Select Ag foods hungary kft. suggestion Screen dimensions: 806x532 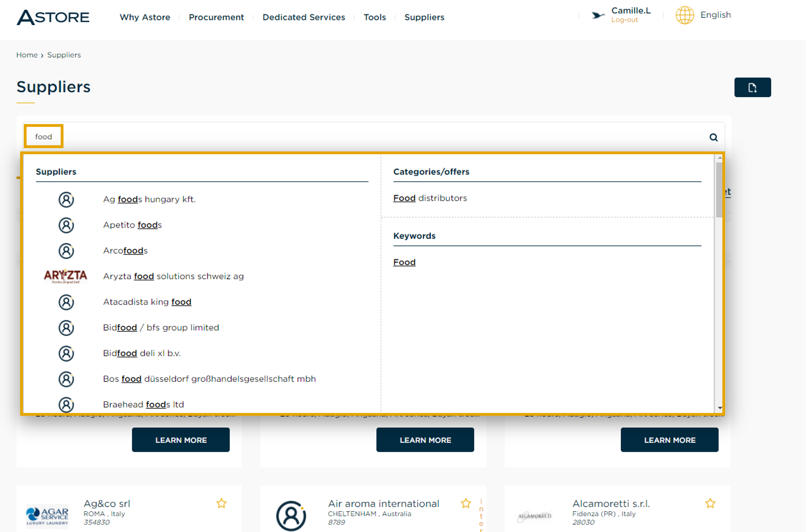coord(149,199)
